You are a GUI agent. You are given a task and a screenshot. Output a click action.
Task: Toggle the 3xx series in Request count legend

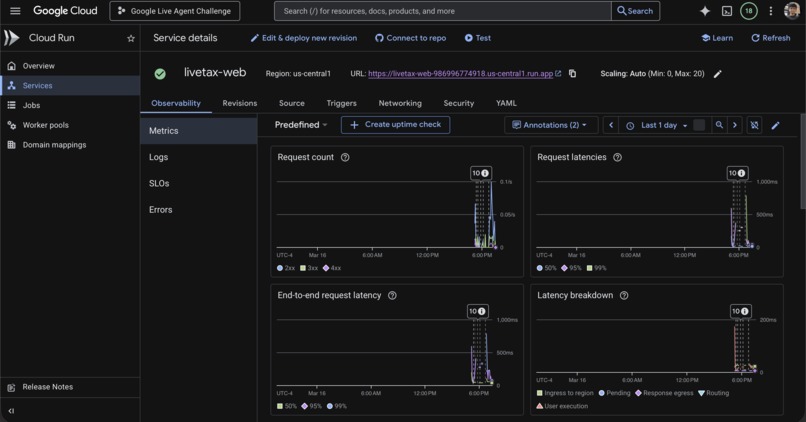click(x=309, y=268)
